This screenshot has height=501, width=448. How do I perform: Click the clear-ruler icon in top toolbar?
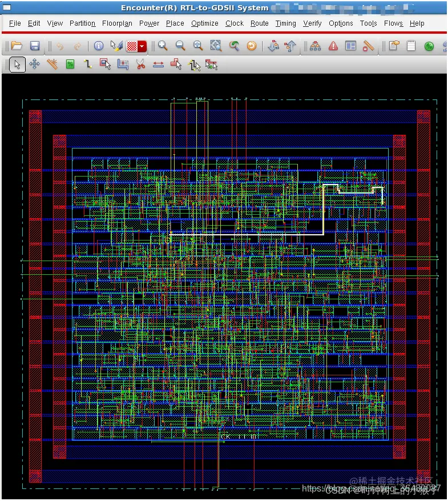pos(368,46)
